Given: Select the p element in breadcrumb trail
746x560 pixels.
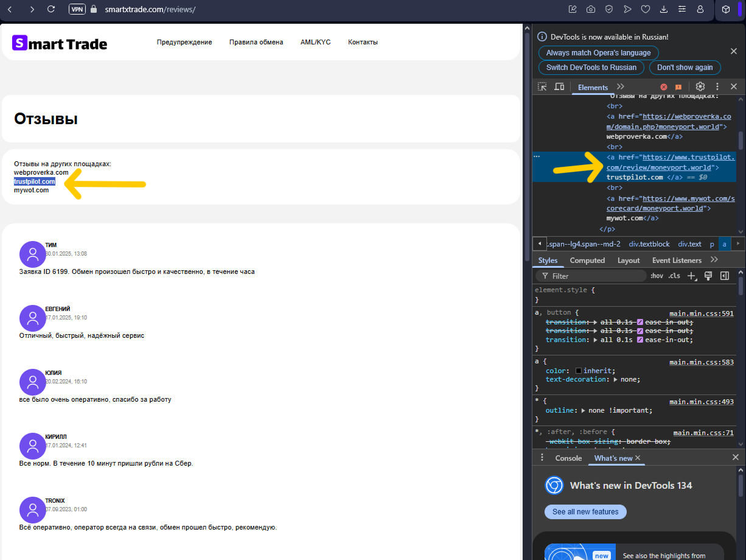Looking at the screenshot, I should click(712, 244).
